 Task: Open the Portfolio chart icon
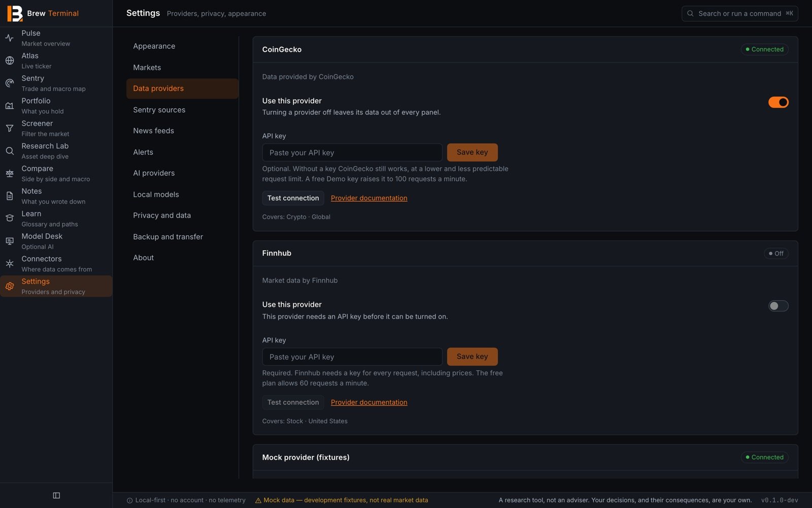(10, 106)
